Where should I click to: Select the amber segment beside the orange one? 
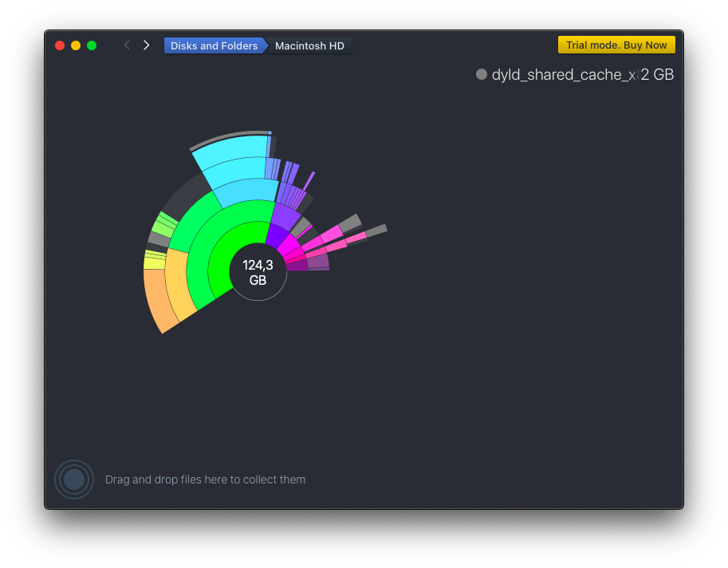pyautogui.click(x=178, y=283)
